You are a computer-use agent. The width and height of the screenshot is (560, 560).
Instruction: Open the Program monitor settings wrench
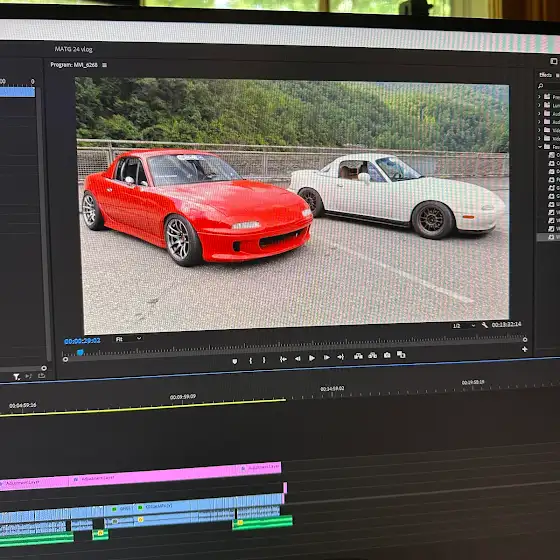click(484, 325)
